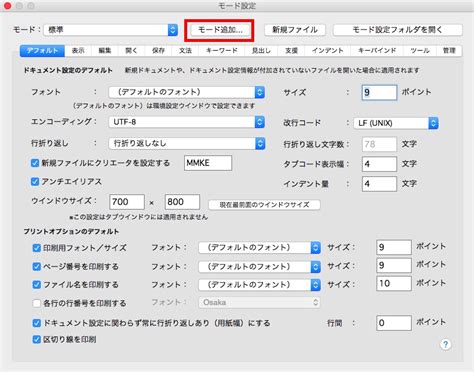
Task: Click the サイズ field showing 9 at top
Action: (x=379, y=92)
